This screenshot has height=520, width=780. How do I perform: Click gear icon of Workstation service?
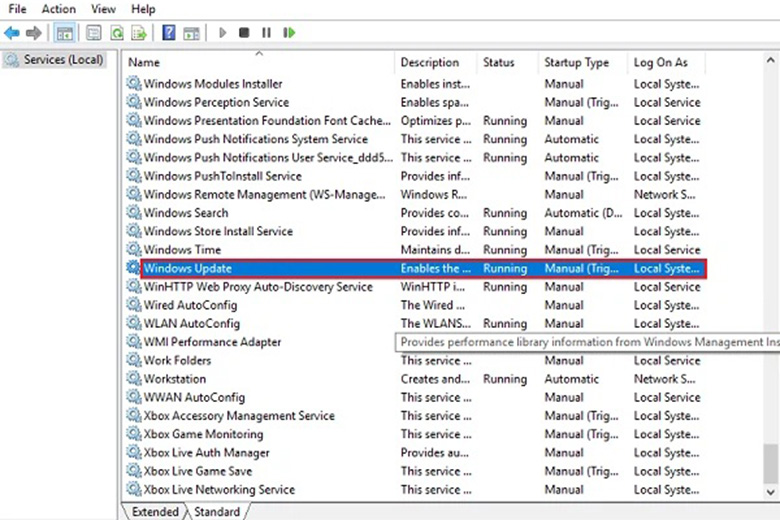pos(133,378)
